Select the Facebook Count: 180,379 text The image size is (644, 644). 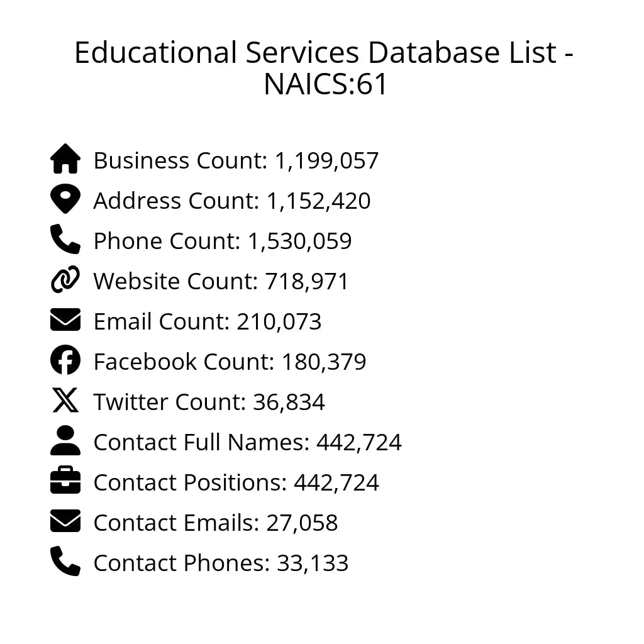click(230, 362)
